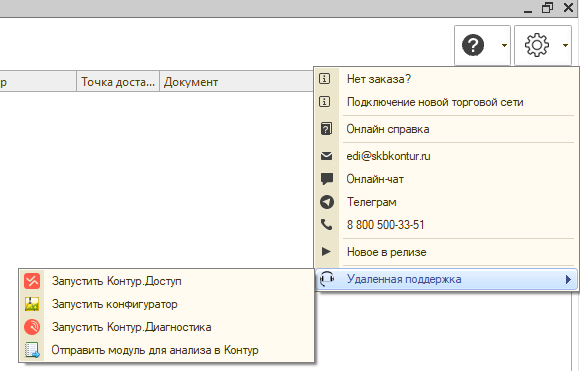
Task: Click the red Контур.Доступ icon
Action: [x=32, y=281]
